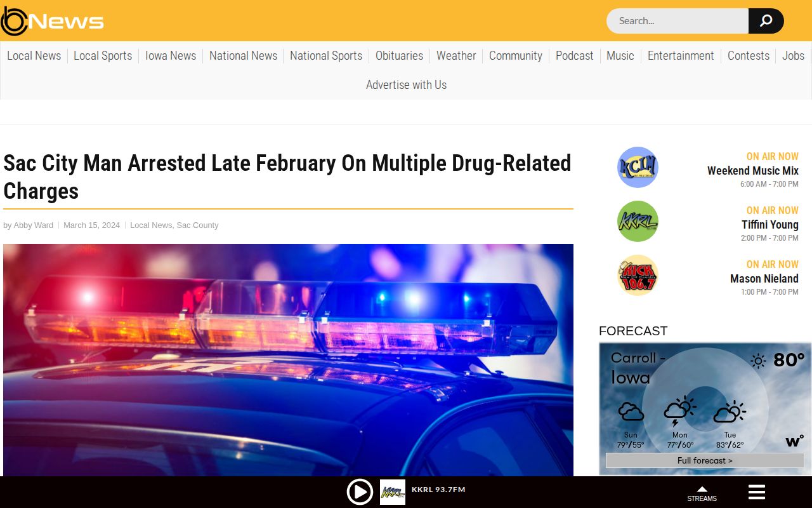Open the Contests page
Viewport: 812px width, 508px height.
pos(749,56)
